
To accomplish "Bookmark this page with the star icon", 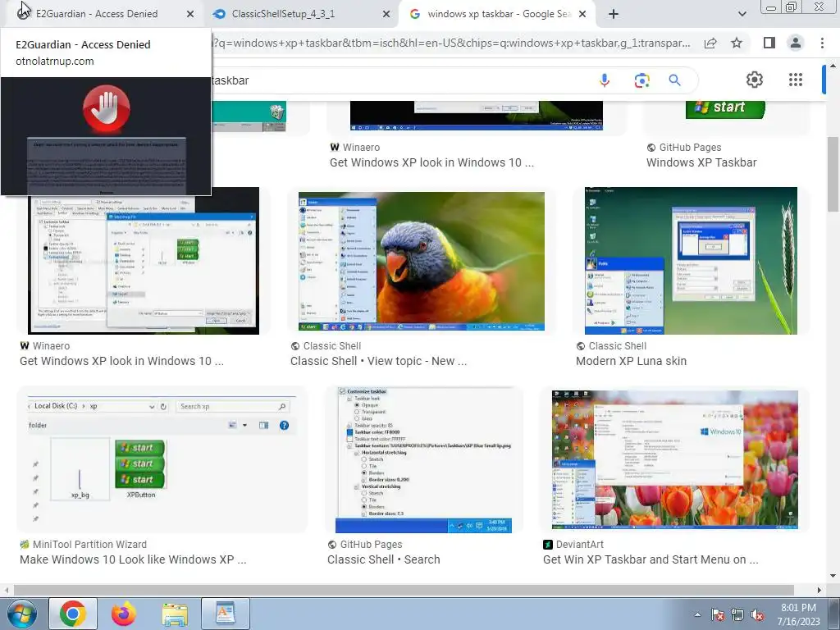I will [x=737, y=43].
